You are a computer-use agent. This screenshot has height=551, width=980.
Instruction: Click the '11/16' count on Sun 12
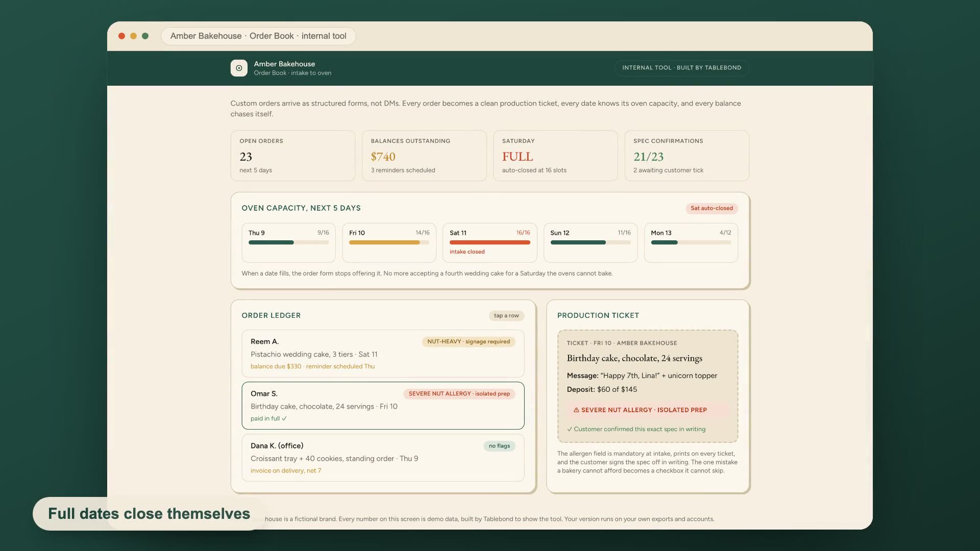[x=624, y=233]
